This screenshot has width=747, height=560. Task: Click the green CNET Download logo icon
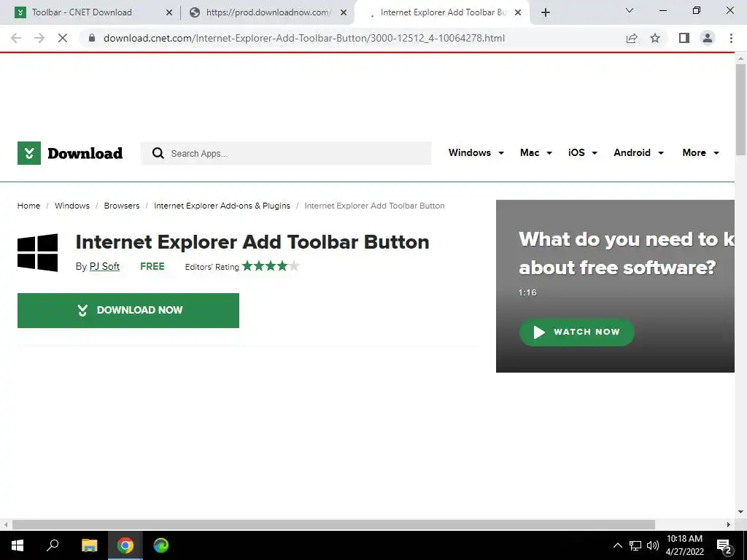[29, 153]
